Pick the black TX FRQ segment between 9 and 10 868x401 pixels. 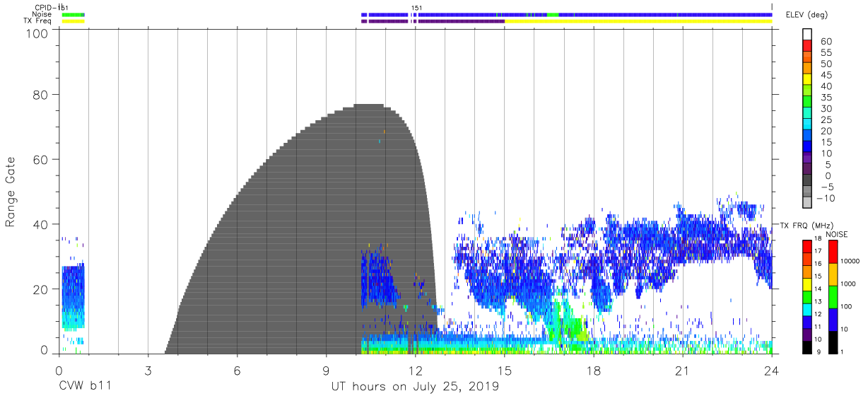coord(808,347)
